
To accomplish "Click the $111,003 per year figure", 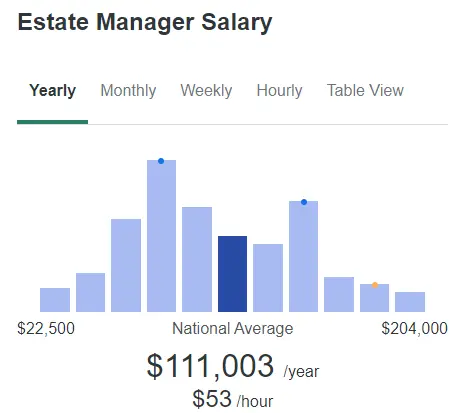I will (x=233, y=366).
